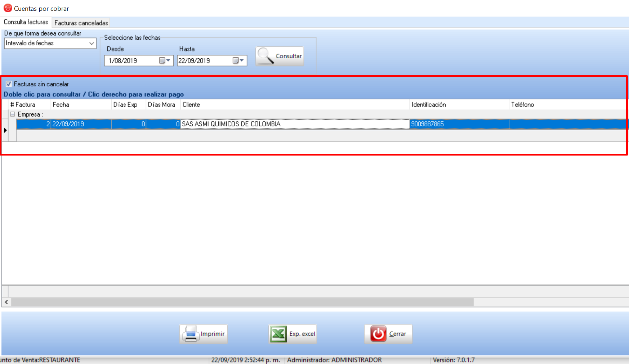The height and width of the screenshot is (364, 629).
Task: Collapse the Empresa group row
Action: (x=13, y=114)
